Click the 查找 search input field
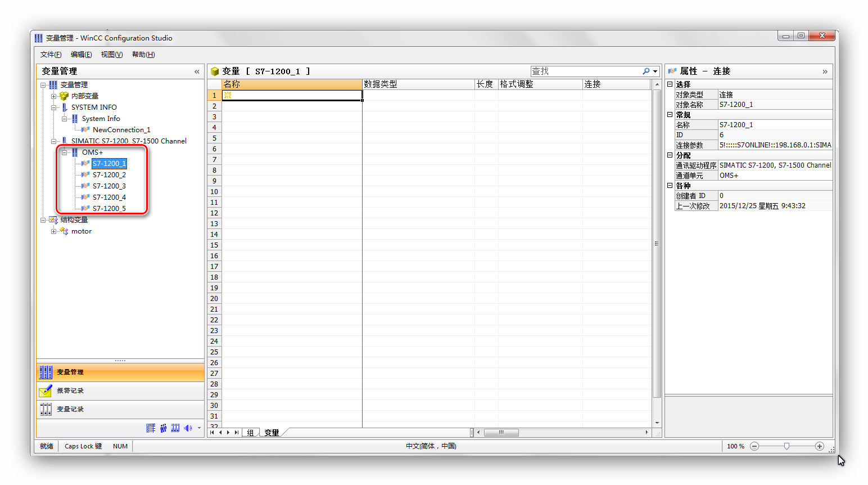Screen dimensions: 868x485 pyautogui.click(x=586, y=71)
